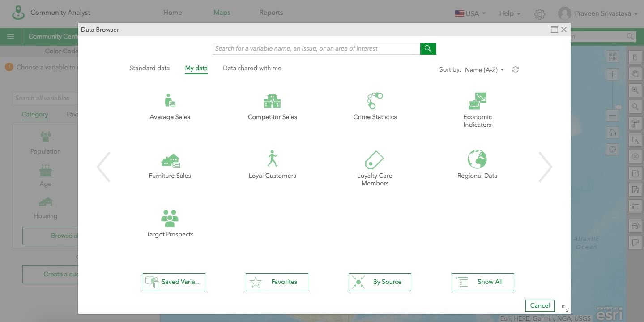Go to the Maps navigation item
This screenshot has height=322, width=644.
(x=222, y=13)
